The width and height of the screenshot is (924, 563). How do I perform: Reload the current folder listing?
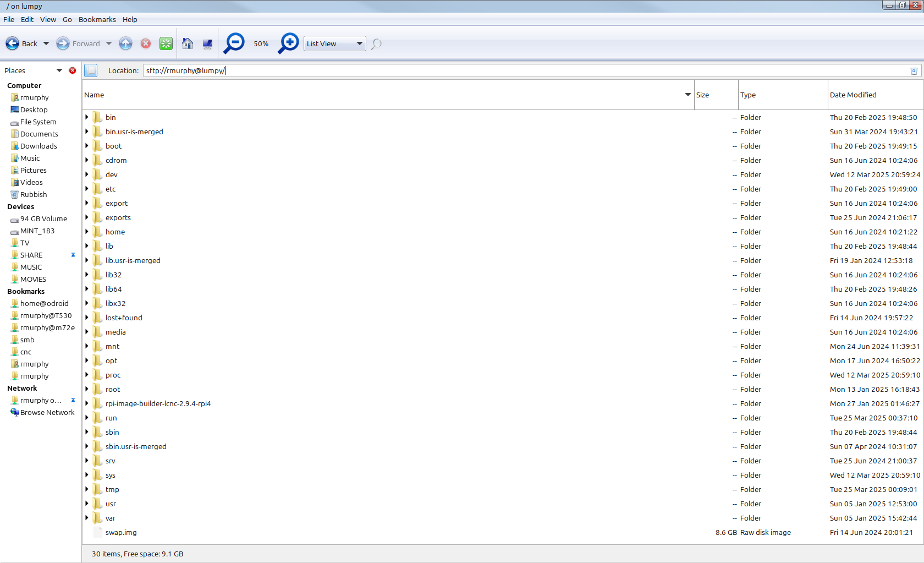166,43
